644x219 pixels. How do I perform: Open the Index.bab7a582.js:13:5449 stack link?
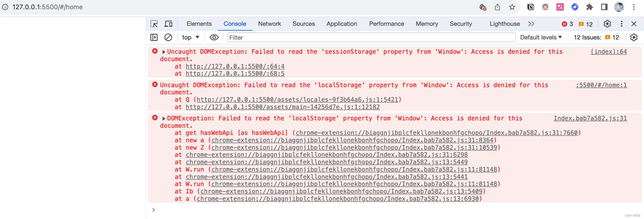tap(327, 162)
